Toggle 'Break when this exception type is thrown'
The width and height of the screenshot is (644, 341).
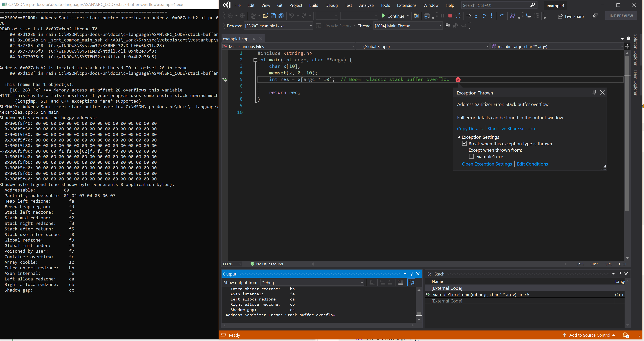pos(464,143)
